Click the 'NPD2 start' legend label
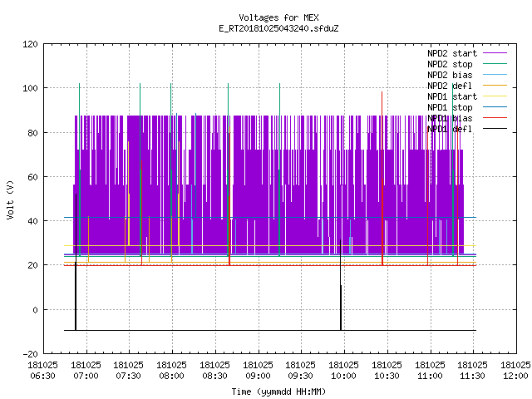 [452, 53]
